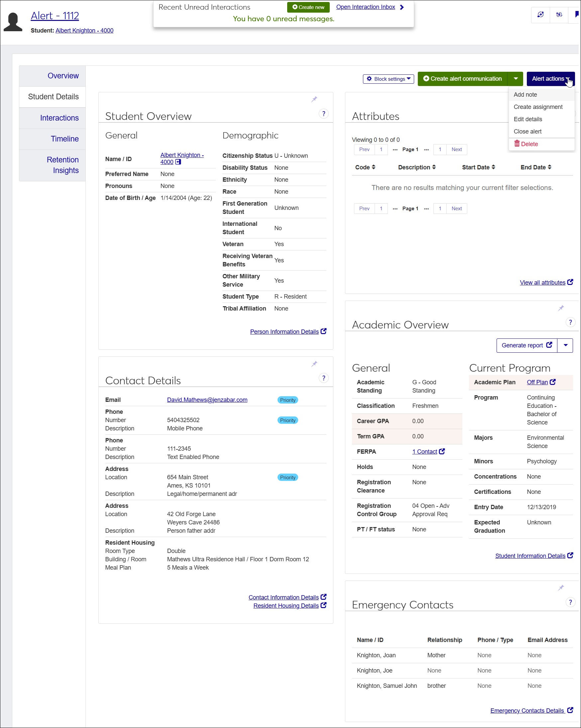Open the Retention Insights sidebar tab

coord(53,165)
